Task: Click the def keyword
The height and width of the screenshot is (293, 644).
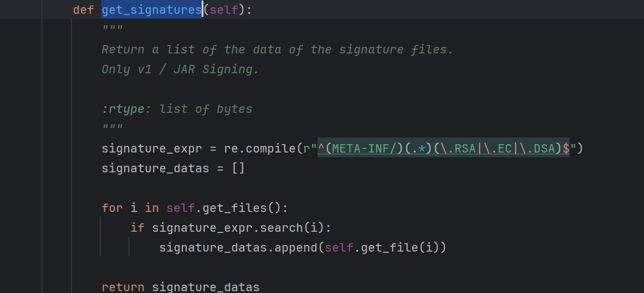Action: pos(83,10)
